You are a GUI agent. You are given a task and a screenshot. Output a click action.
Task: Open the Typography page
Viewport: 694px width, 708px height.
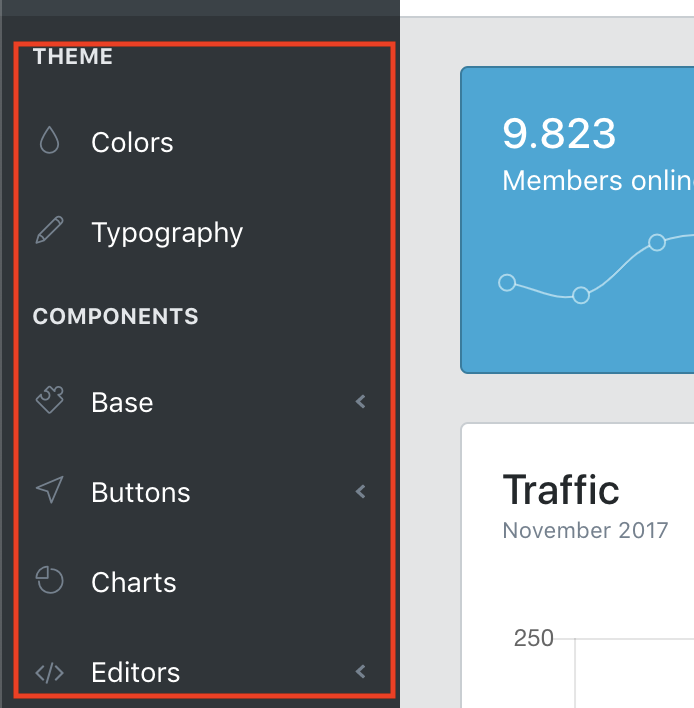167,233
